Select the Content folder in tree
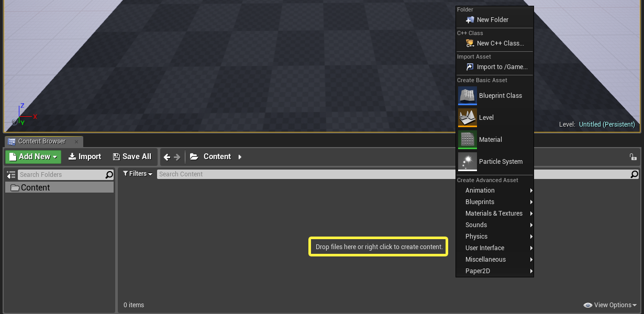The height and width of the screenshot is (314, 644). 59,187
